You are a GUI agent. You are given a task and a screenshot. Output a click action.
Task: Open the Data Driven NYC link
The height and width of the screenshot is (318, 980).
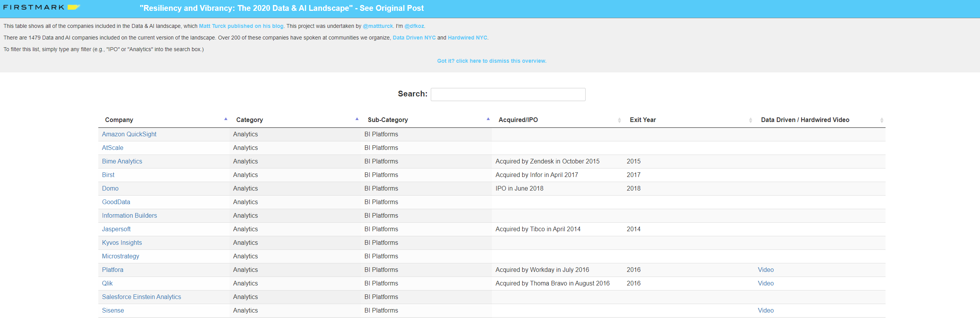click(x=414, y=38)
